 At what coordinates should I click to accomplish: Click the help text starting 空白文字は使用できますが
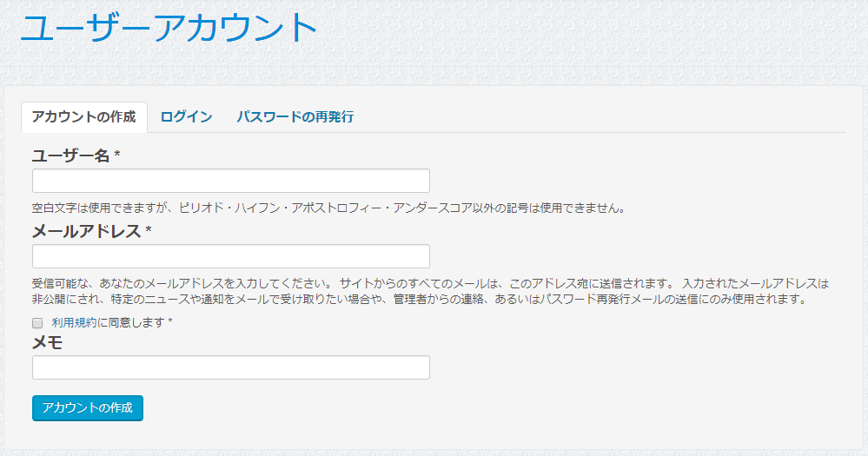(x=328, y=208)
